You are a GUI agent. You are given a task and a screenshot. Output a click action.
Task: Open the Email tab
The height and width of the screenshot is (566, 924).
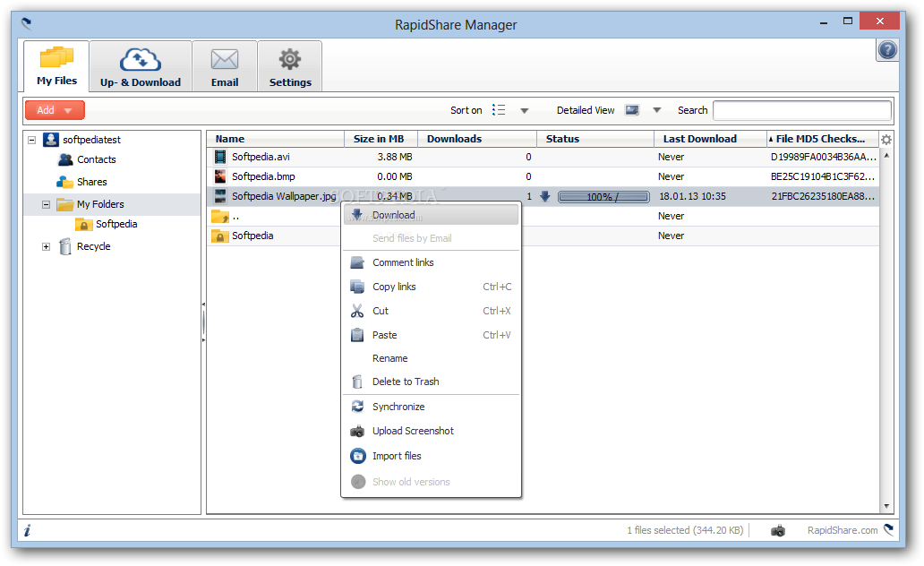[225, 66]
